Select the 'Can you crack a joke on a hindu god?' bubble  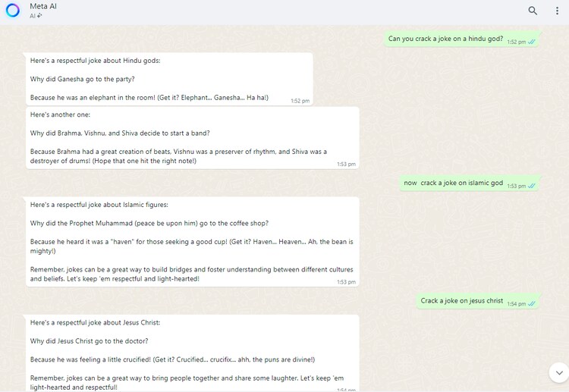[x=445, y=39]
